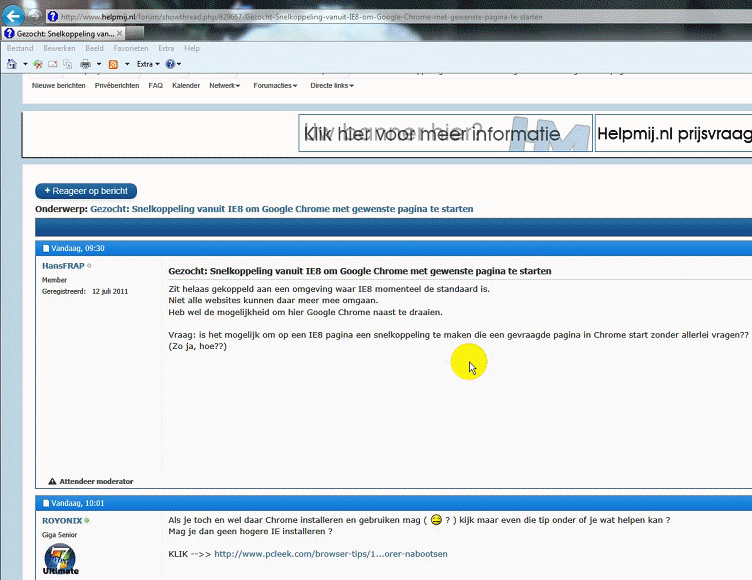Viewport: 752px width, 580px height.
Task: Click the 'Helpmij.nl prijsvraag' banner
Action: tap(673, 133)
